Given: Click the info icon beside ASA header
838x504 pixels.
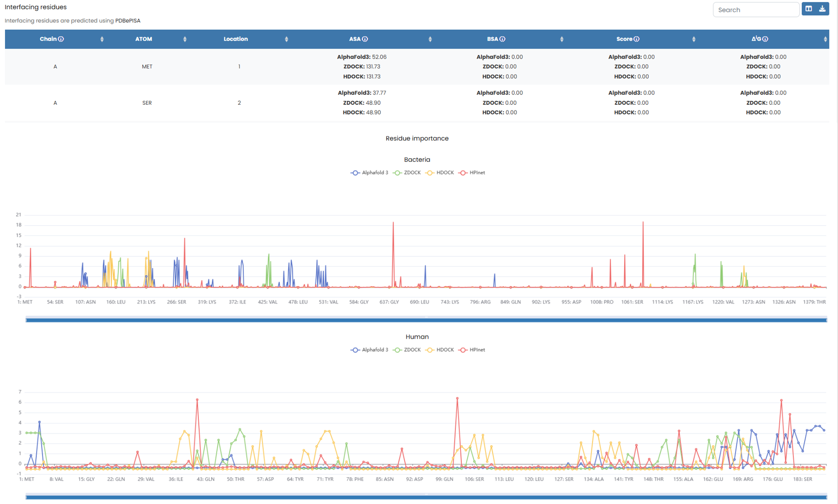Looking at the screenshot, I should click(365, 39).
